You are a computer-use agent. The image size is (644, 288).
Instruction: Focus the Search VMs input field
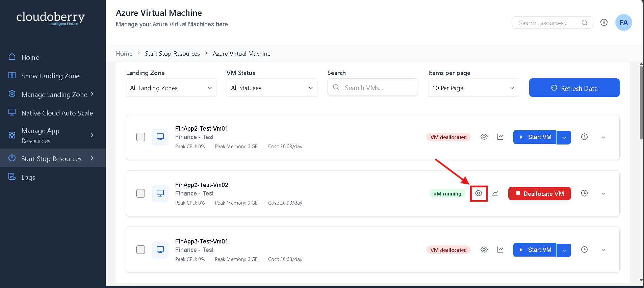click(x=372, y=87)
